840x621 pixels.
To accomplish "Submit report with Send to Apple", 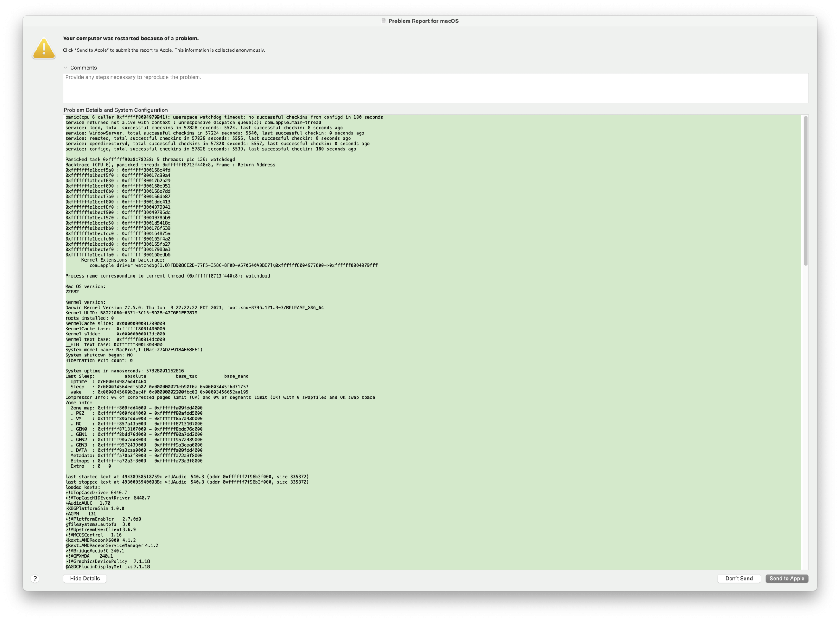I will (787, 579).
